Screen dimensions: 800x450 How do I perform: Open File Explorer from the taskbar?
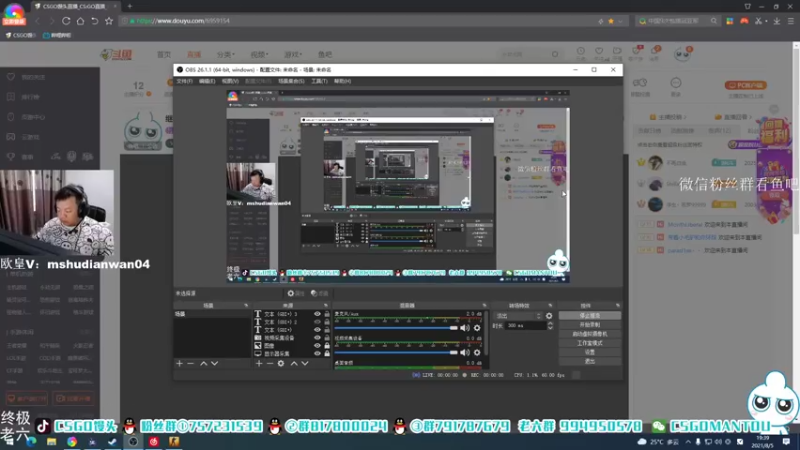[52, 442]
